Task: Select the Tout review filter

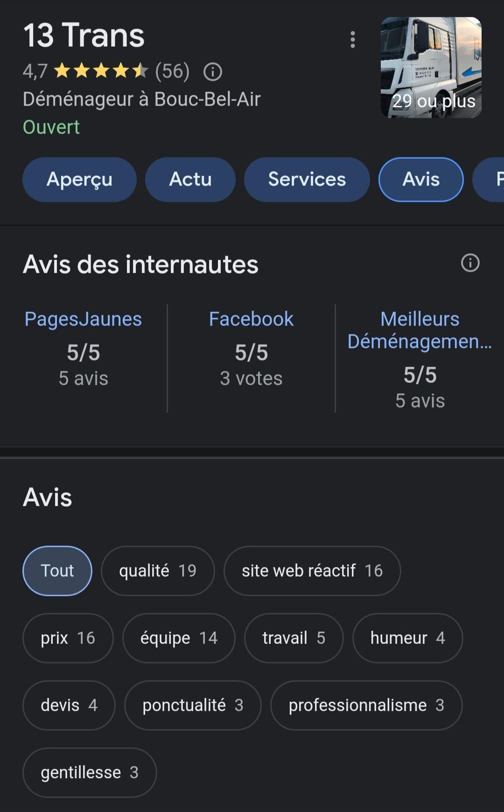Action: [x=57, y=571]
